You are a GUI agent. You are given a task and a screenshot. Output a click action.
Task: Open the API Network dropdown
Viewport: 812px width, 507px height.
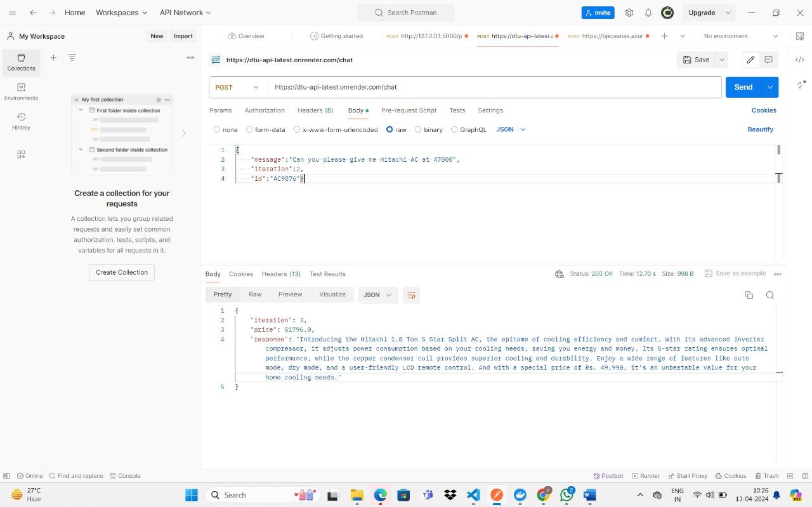(185, 13)
